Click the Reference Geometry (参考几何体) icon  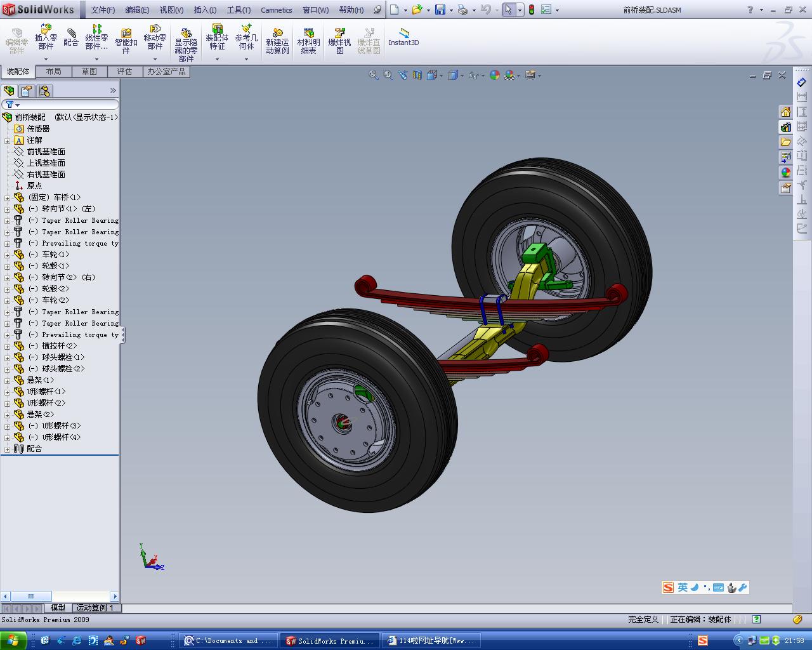point(246,38)
